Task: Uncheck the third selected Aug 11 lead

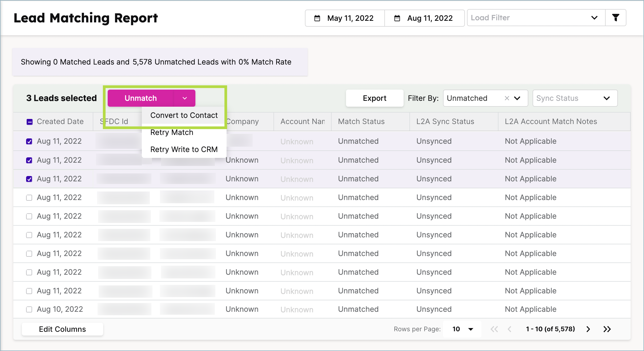Action: (29, 179)
